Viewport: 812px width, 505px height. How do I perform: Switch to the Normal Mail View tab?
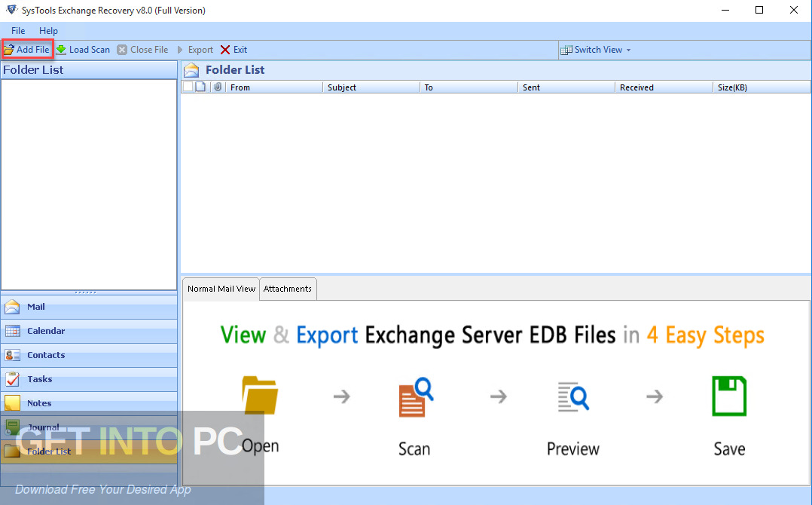point(221,289)
